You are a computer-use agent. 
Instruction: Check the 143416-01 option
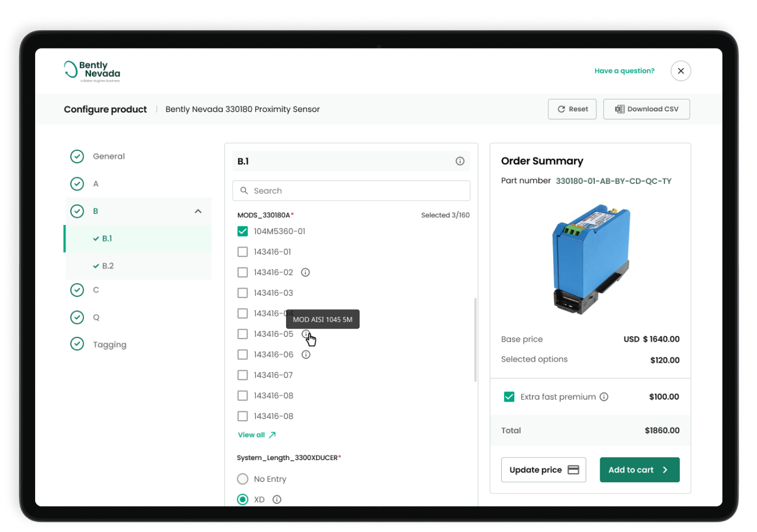click(243, 252)
